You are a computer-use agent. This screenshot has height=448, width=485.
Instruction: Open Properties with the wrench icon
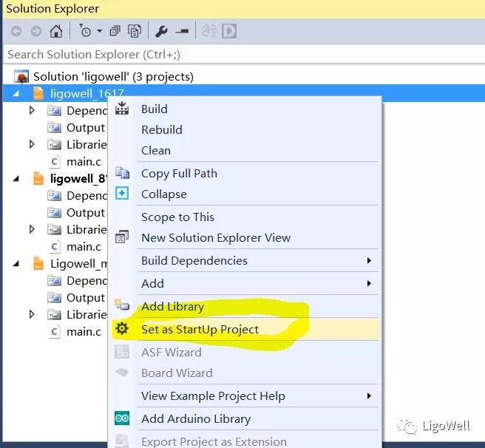click(161, 31)
